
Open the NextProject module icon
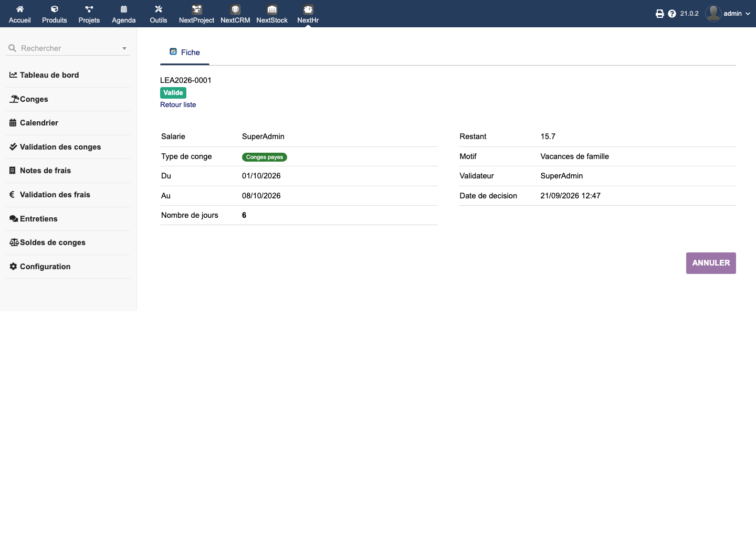click(197, 9)
